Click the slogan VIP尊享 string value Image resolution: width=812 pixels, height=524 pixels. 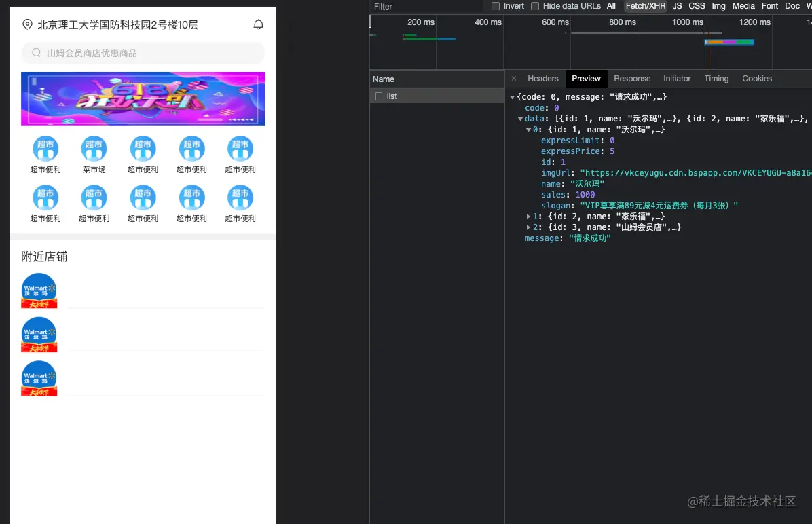tap(659, 206)
